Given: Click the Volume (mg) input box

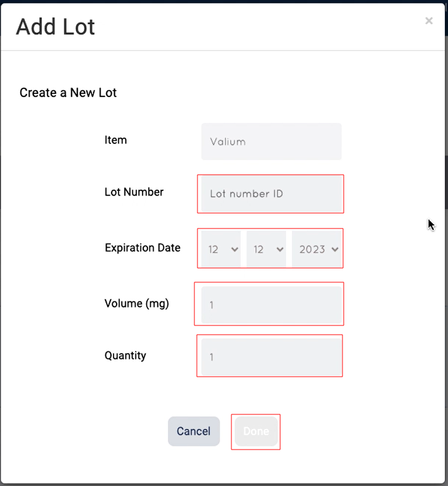Looking at the screenshot, I should (x=271, y=304).
